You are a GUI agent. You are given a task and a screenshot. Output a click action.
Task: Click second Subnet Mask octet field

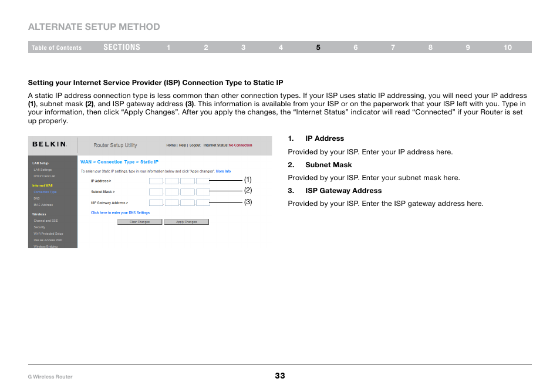[172, 192]
